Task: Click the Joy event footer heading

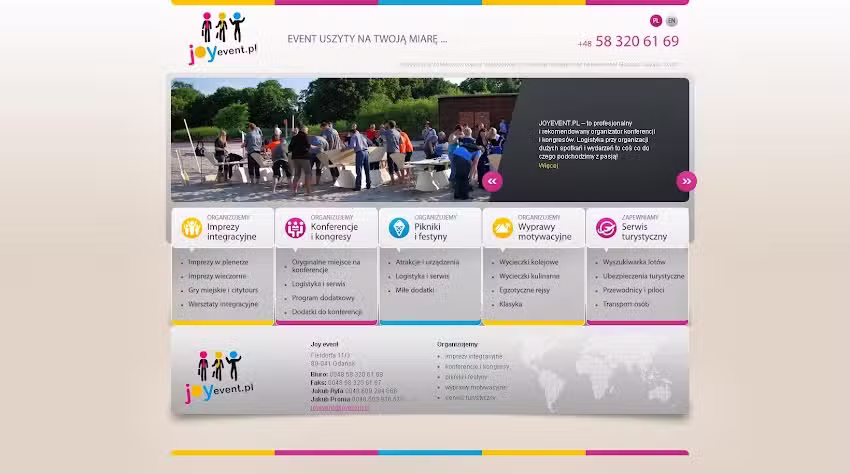Action: (324, 344)
